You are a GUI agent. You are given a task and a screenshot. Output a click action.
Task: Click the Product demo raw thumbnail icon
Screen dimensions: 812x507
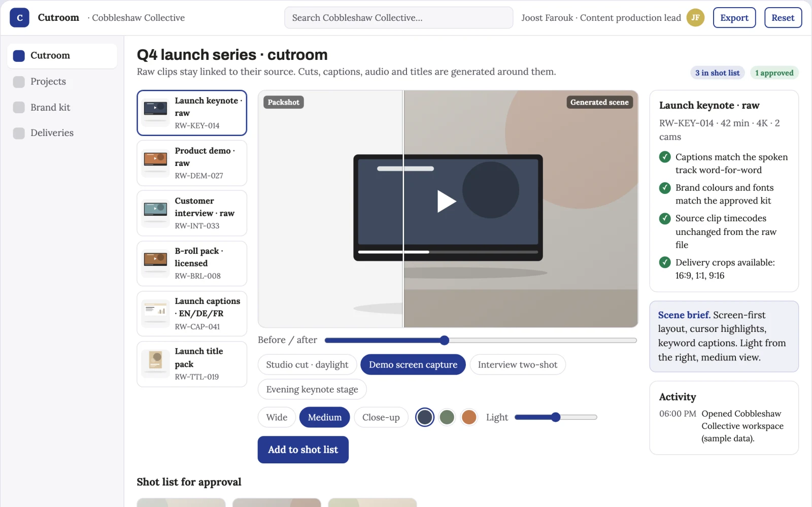pos(155,163)
